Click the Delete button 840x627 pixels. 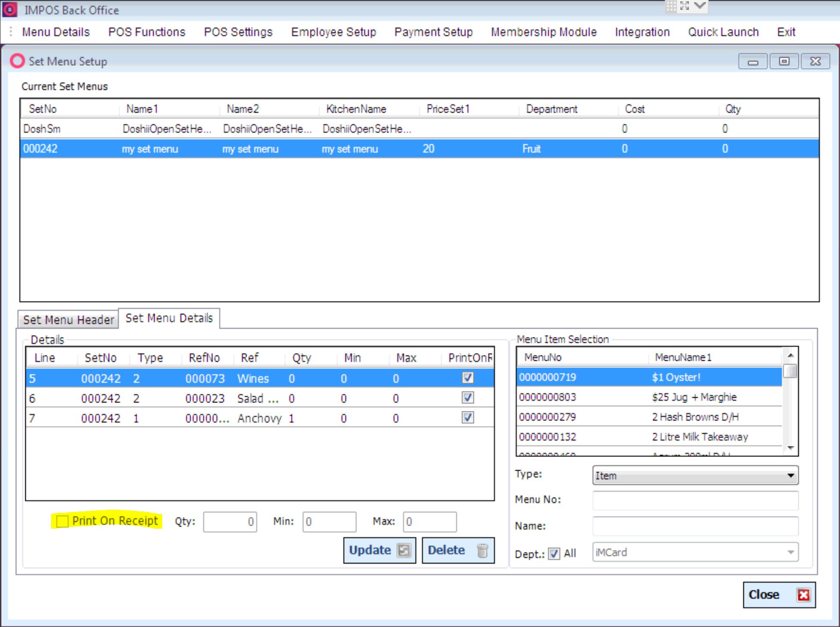[x=458, y=550]
